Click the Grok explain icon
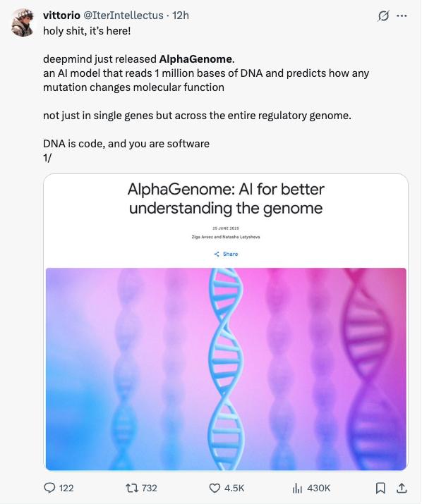The image size is (422, 504). pos(383,16)
